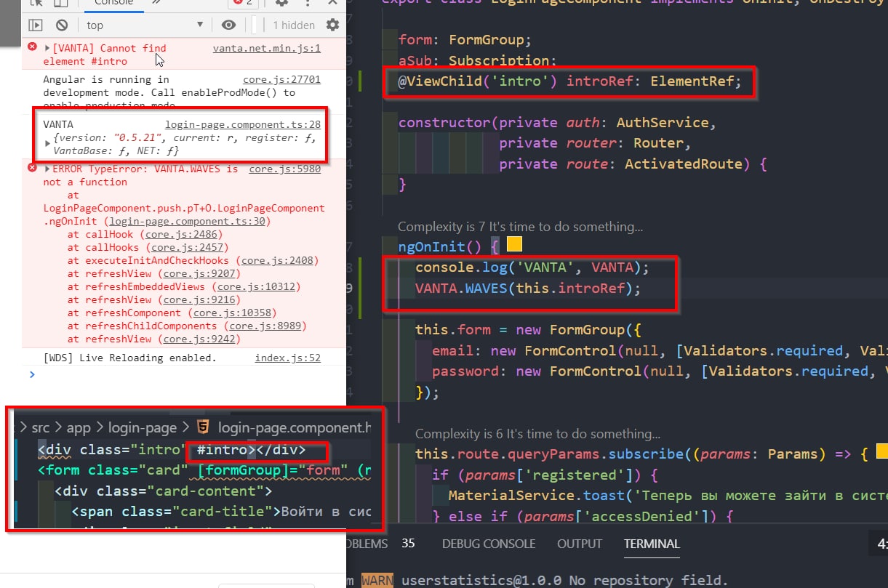Switch to TERMINAL panel tab
This screenshot has width=888, height=588.
[652, 544]
